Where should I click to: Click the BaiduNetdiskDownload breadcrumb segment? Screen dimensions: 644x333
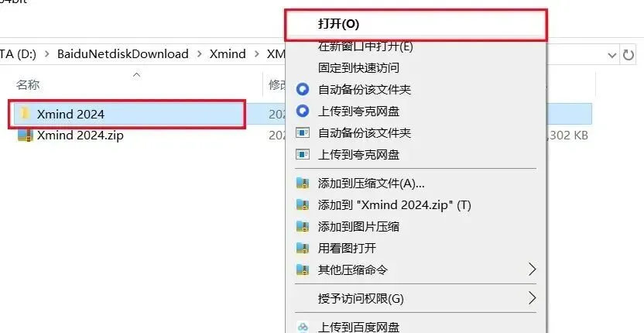click(123, 54)
